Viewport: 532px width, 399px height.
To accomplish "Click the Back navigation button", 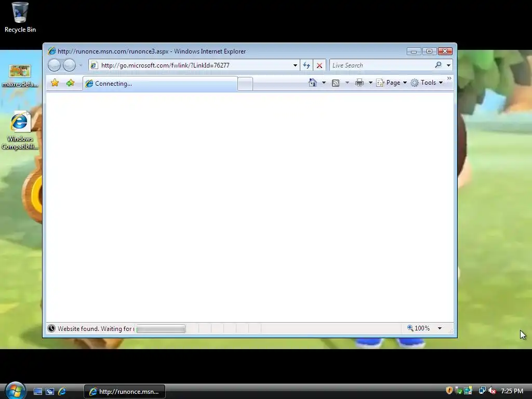I will (54, 65).
